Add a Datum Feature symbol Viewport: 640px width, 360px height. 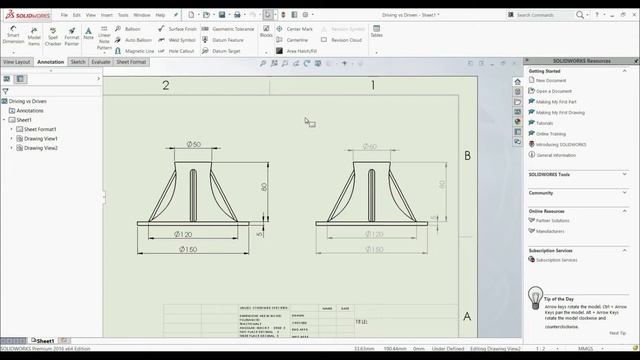(223, 40)
